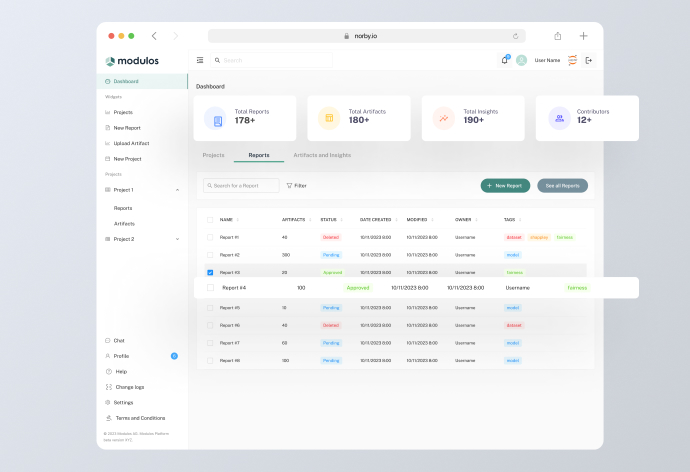Viewport: 690px width, 472px height.
Task: Click the See all Reports button
Action: tap(562, 186)
